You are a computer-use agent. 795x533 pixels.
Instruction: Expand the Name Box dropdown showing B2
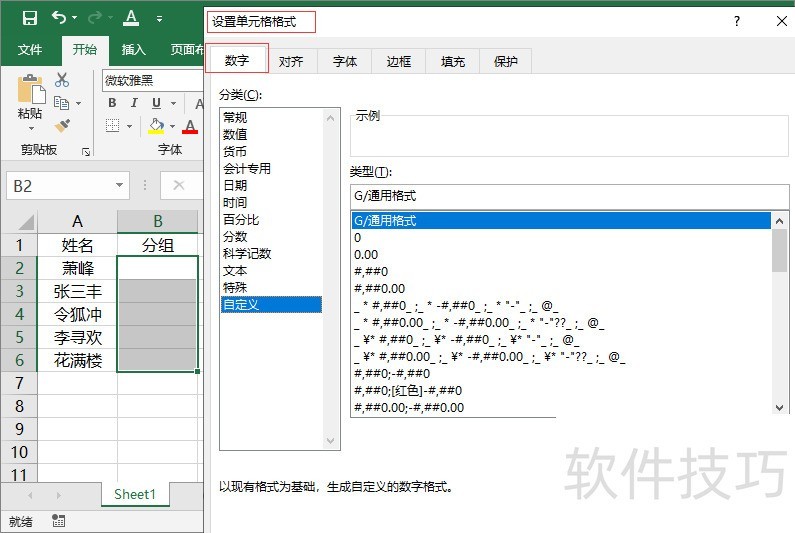click(120, 186)
